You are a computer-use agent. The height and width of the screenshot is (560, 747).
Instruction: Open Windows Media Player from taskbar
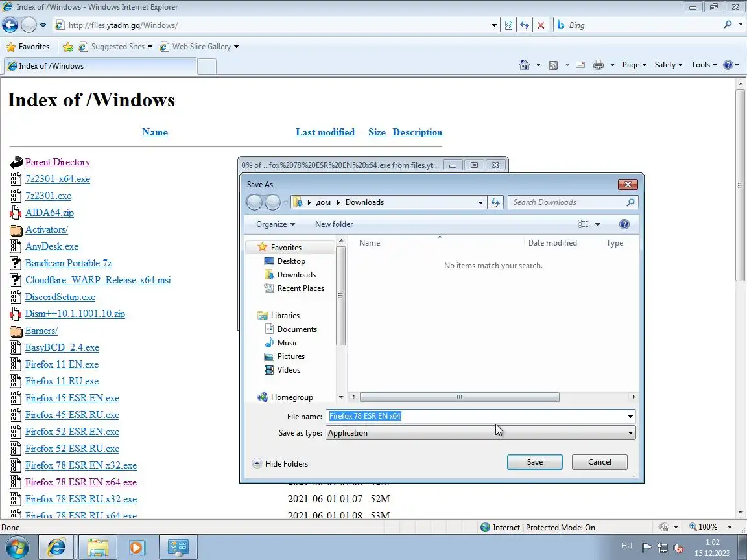point(136,548)
